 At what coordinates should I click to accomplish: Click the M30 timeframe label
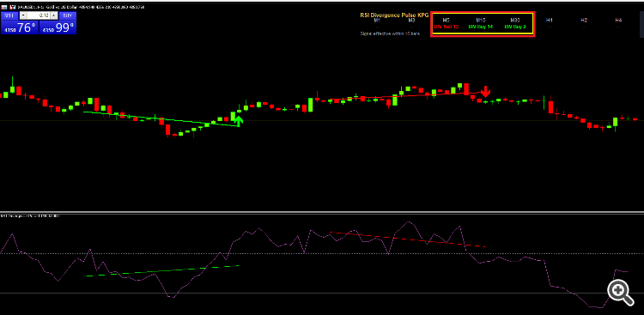515,20
